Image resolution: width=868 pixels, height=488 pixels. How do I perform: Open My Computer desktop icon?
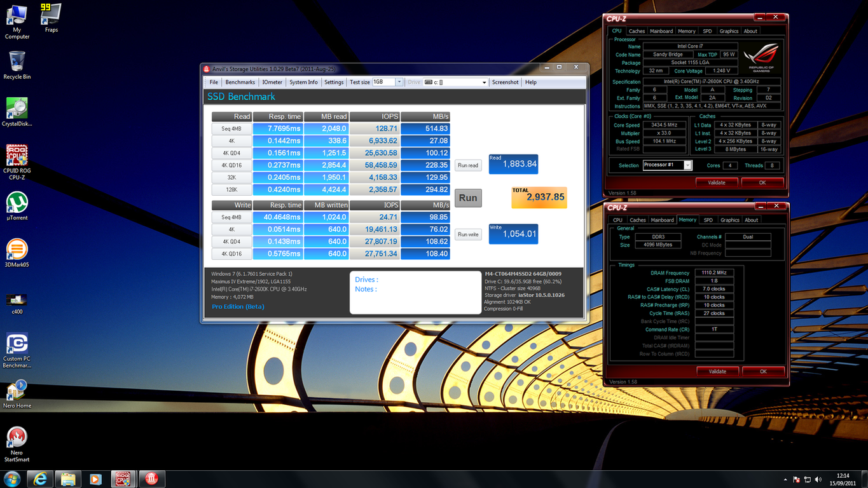[x=17, y=22]
